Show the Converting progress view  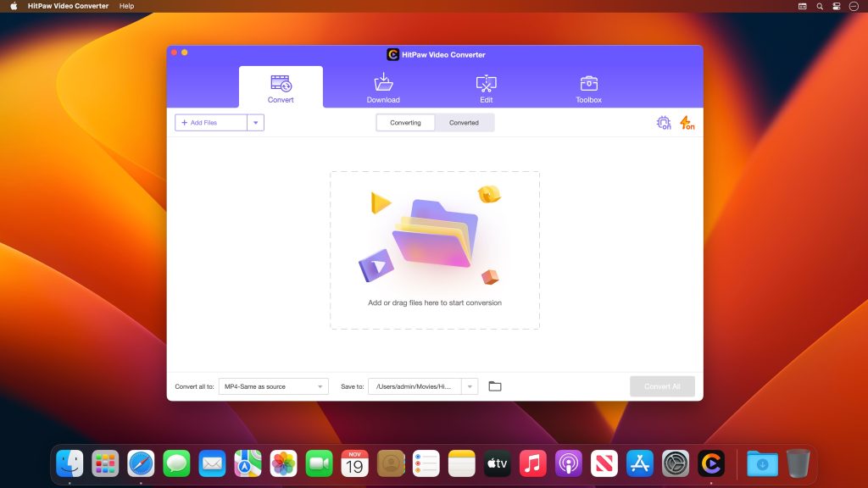(405, 122)
